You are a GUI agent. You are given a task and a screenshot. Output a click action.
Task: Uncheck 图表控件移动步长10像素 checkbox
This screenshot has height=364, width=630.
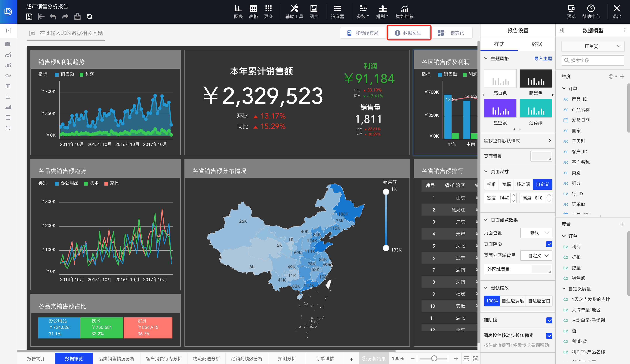point(549,335)
